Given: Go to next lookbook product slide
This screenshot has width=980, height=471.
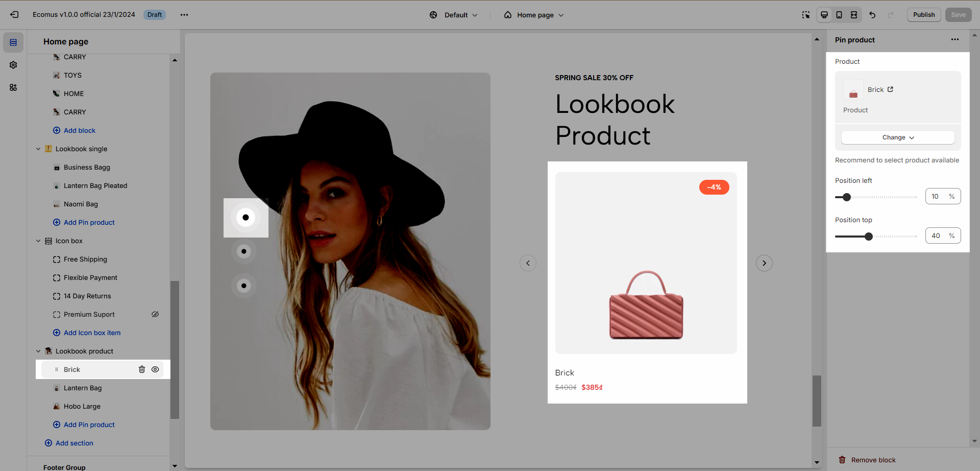Looking at the screenshot, I should 764,263.
